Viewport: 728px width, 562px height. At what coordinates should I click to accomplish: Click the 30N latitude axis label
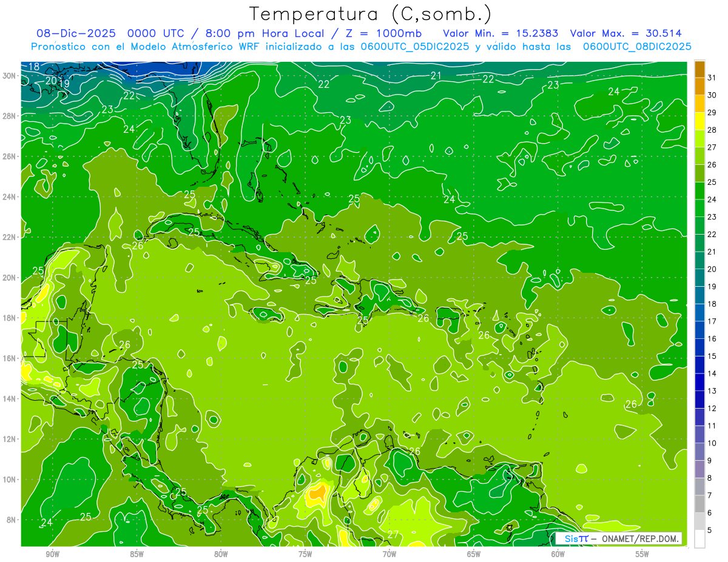tap(9, 76)
